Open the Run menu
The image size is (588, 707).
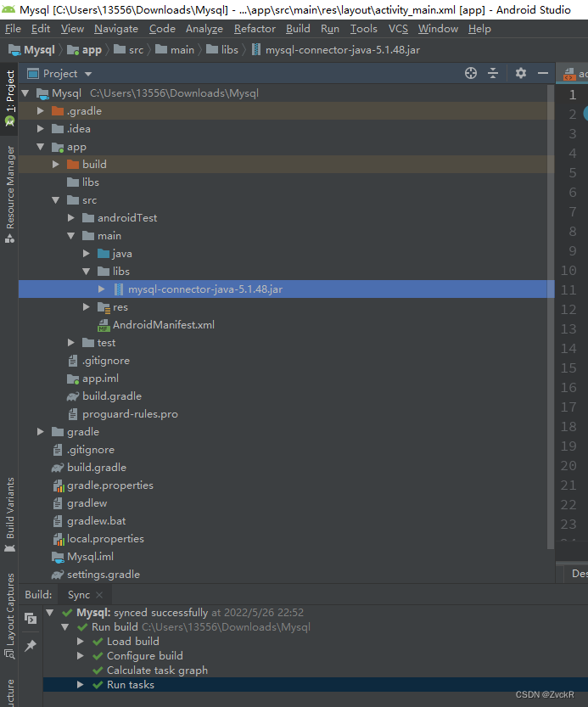coord(330,29)
